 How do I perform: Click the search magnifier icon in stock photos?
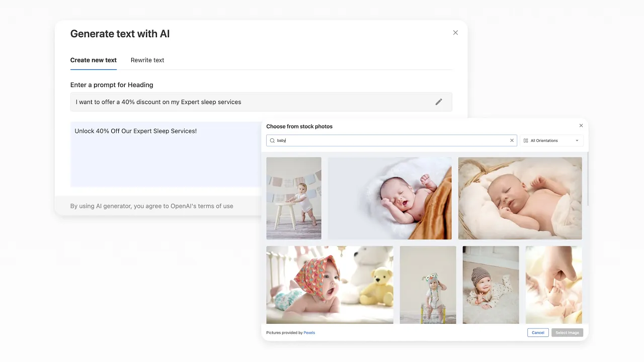click(x=272, y=141)
